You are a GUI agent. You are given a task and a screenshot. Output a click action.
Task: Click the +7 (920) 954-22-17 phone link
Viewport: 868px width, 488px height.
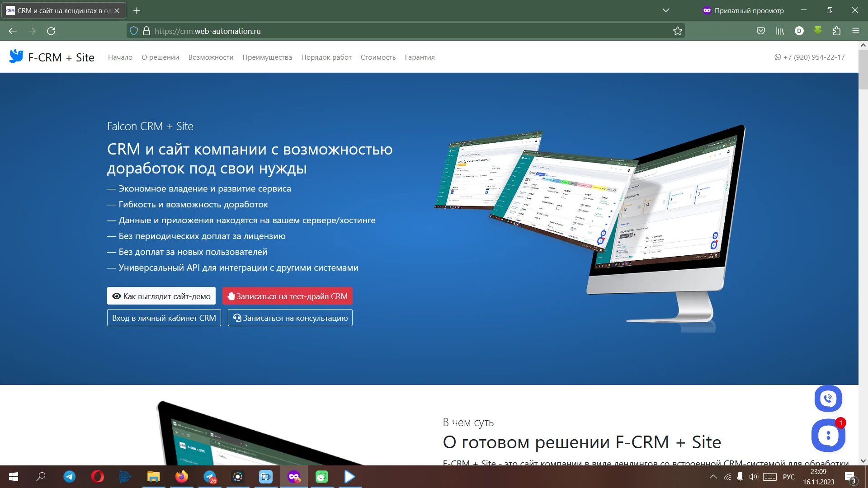pyautogui.click(x=809, y=57)
